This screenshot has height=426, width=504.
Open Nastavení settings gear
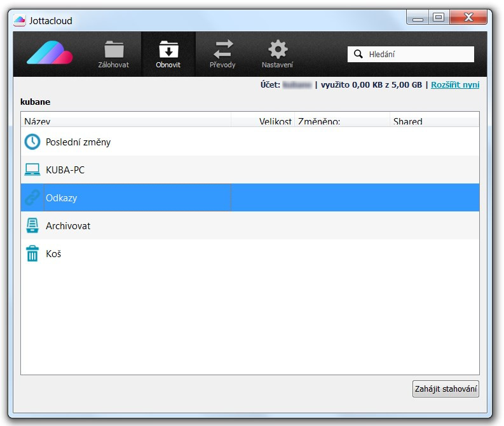click(x=277, y=54)
